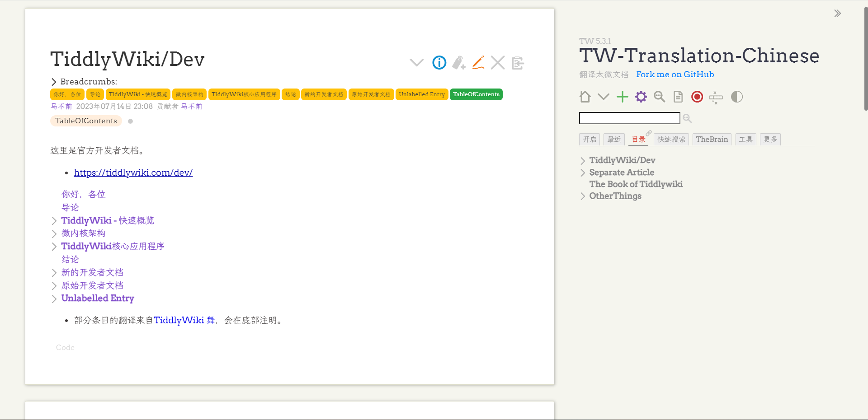Expand TiddlyWiki - 快速概览 in the contents list
Image resolution: width=868 pixels, height=420 pixels.
54,221
